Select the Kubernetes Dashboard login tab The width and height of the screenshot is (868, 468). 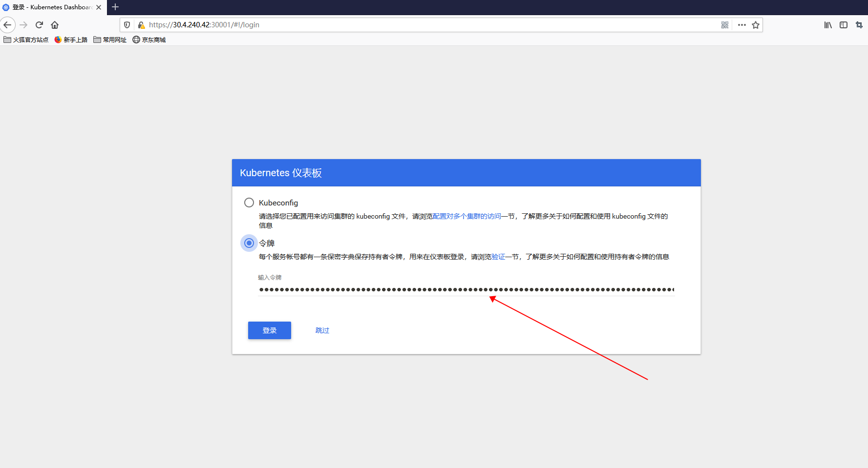coord(53,7)
